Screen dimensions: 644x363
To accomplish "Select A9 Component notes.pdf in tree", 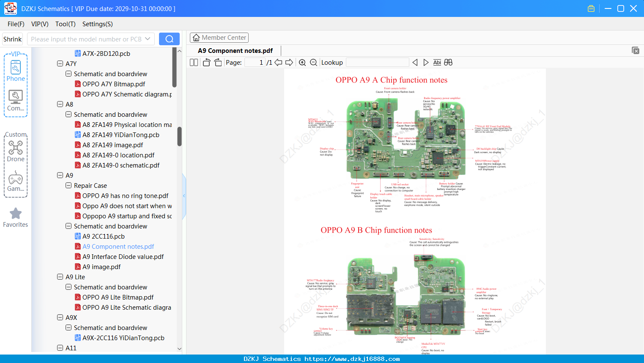I will pos(118,247).
